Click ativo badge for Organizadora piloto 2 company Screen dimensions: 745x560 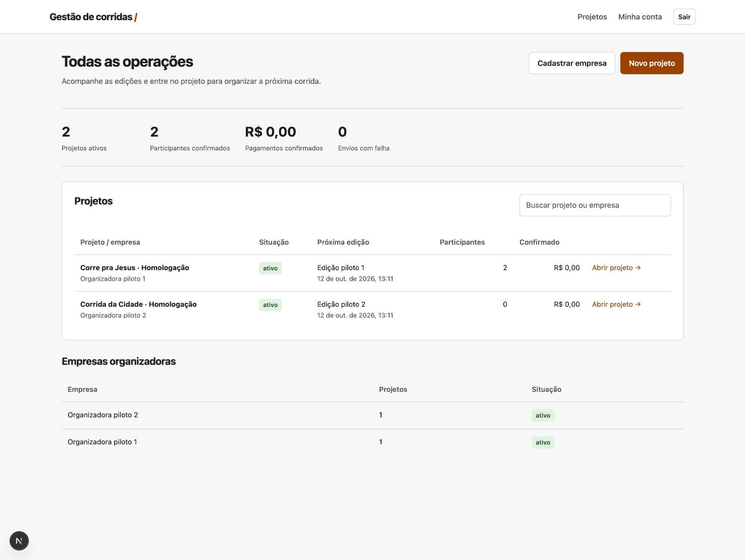[x=543, y=416]
